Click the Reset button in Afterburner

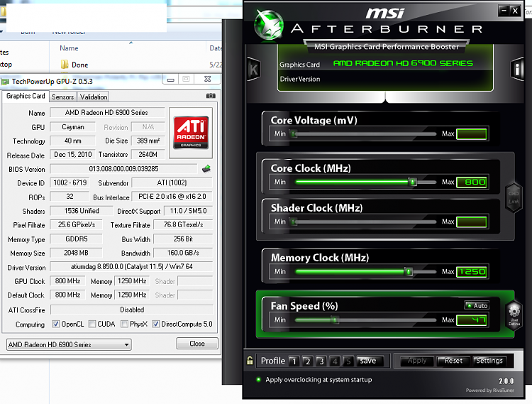[x=453, y=361]
